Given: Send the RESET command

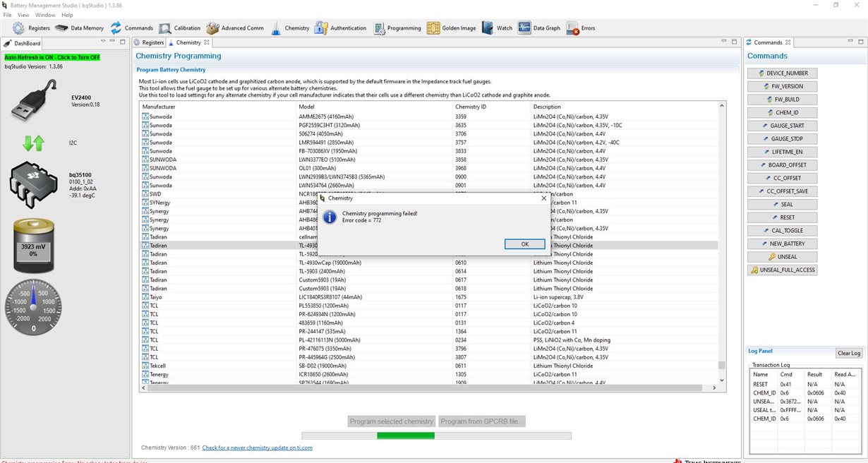Looking at the screenshot, I should tap(782, 217).
